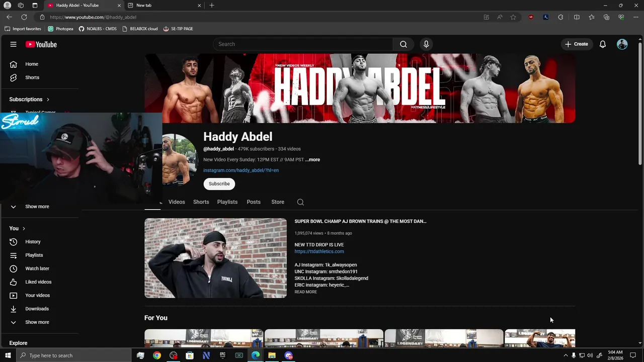Click READ MORE under featured description
Image resolution: width=644 pixels, height=362 pixels.
[305, 292]
